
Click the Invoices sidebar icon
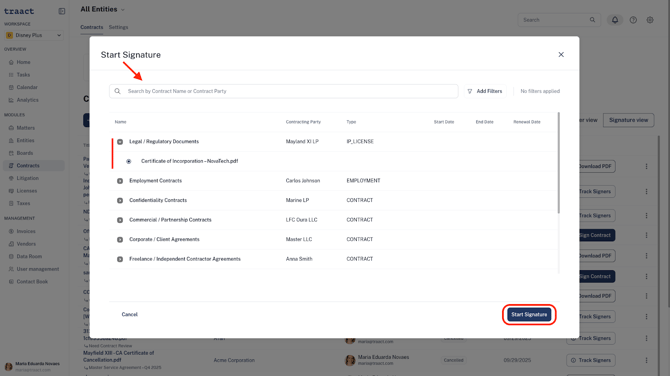(x=11, y=231)
